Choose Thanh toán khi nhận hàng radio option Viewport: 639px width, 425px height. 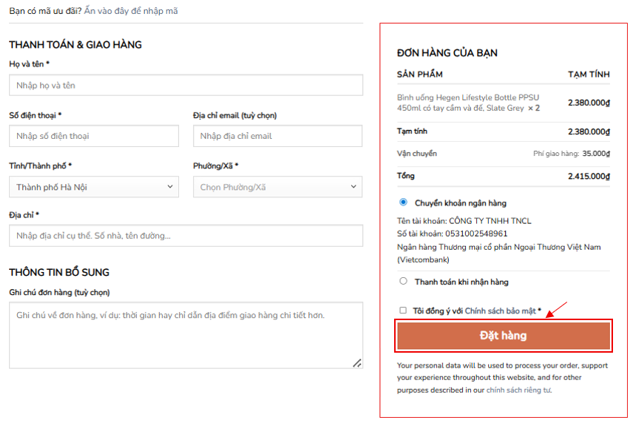point(403,282)
